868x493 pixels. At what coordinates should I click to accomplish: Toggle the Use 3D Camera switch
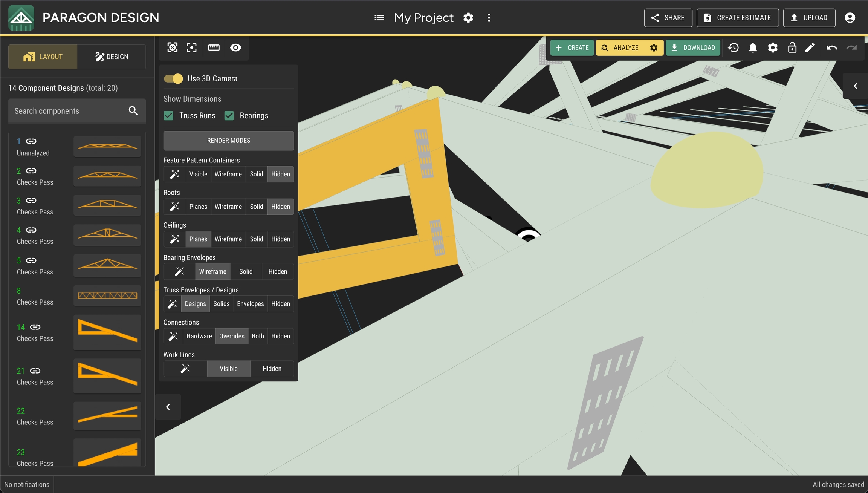(x=173, y=78)
